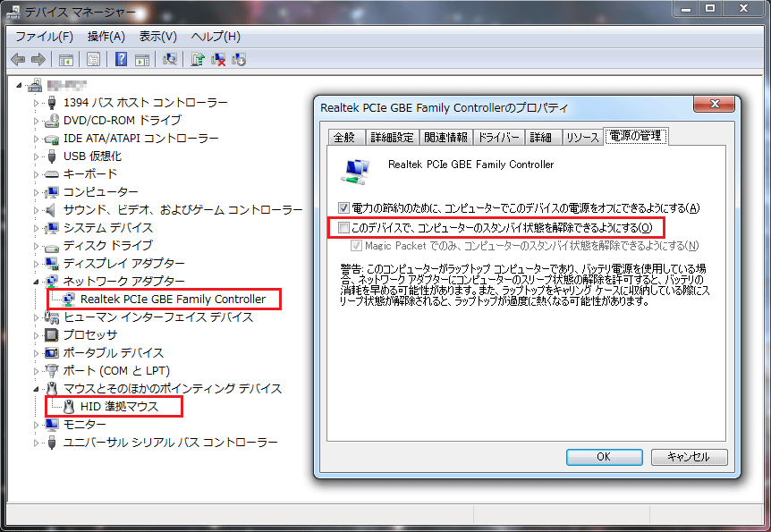Click the OK button

coord(604,457)
